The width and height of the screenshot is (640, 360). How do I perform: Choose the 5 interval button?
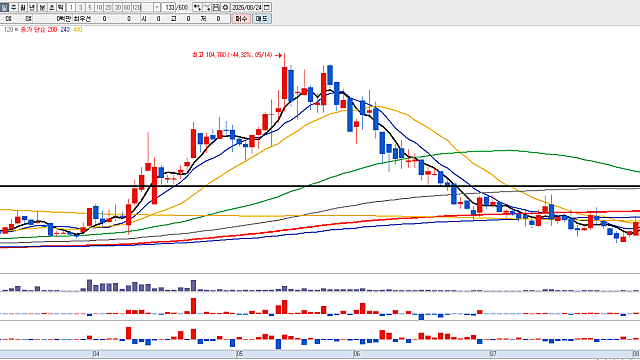(x=90, y=7)
